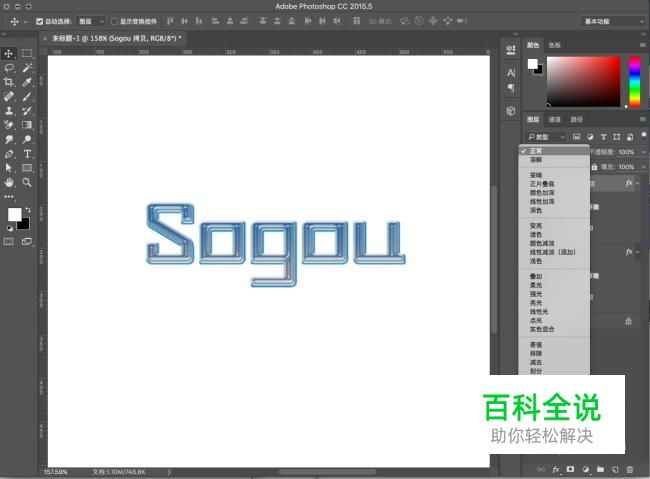650x479 pixels.
Task: Filter layers by shape layer icon
Action: coord(617,137)
